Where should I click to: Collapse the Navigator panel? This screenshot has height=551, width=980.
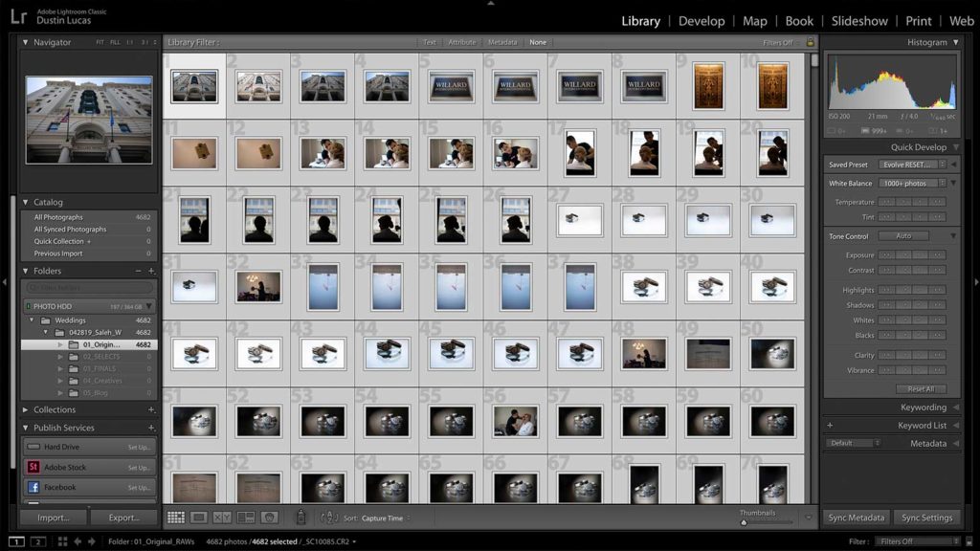click(26, 42)
